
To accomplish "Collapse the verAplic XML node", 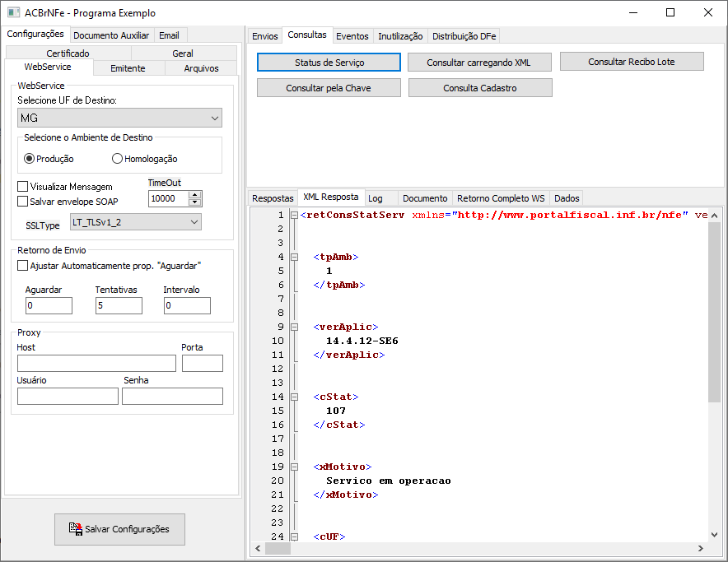I will (x=294, y=327).
